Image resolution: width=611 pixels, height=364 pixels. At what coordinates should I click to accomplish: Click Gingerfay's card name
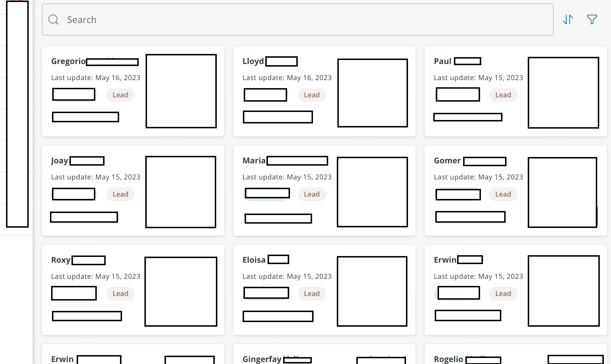point(262,359)
